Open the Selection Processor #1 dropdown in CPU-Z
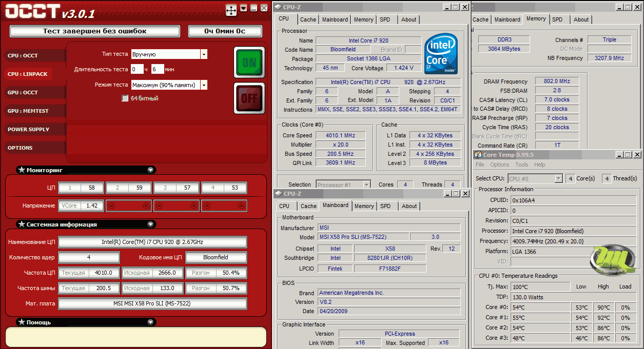Screen dimensions: 644x349 point(366,184)
